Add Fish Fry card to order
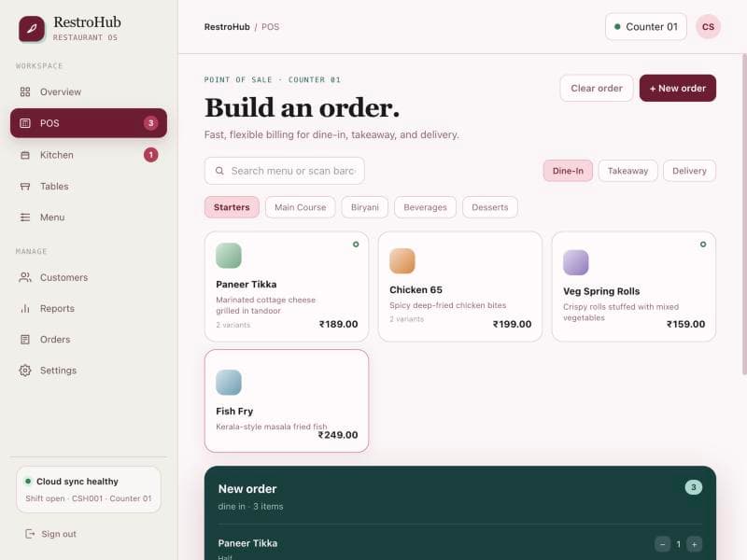The height and width of the screenshot is (560, 747). 287,401
